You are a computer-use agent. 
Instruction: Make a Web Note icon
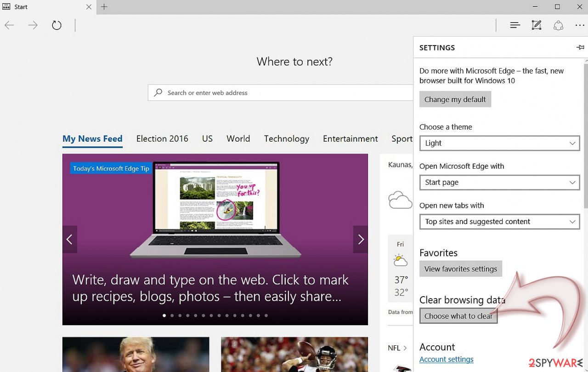537,25
